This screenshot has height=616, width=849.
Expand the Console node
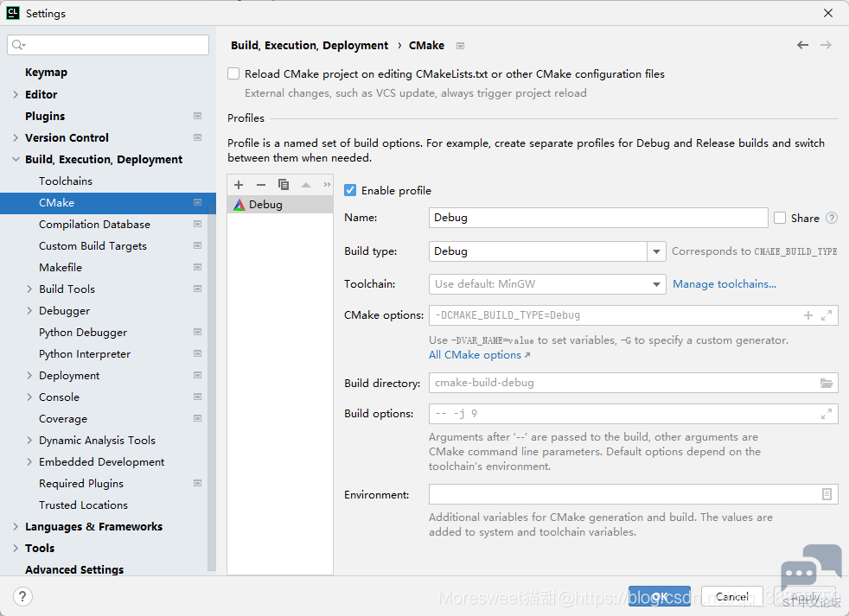click(29, 397)
